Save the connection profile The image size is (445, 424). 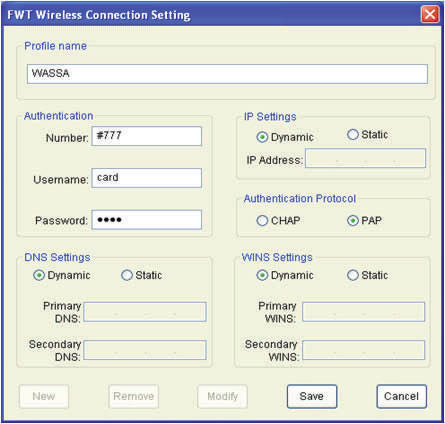312,396
